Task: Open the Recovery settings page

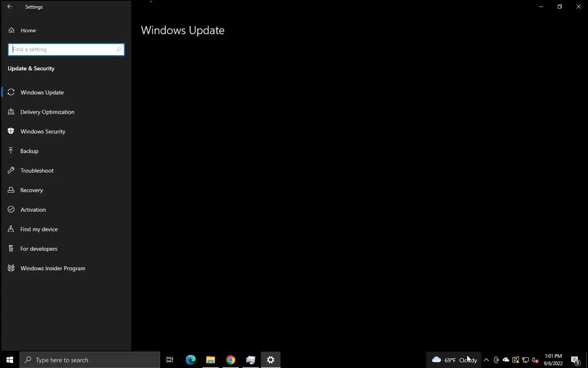Action: (66, 190)
